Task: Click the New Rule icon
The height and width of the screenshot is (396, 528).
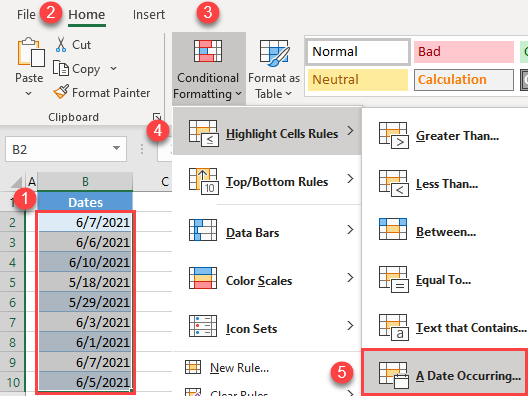Action: (193, 367)
